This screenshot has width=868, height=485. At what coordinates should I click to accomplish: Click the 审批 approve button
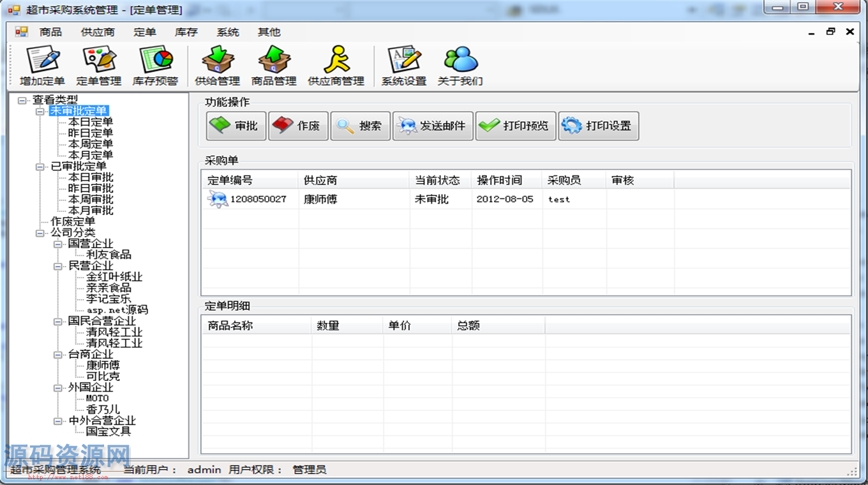click(x=236, y=126)
